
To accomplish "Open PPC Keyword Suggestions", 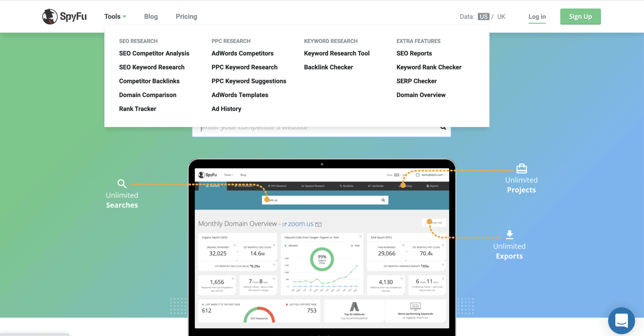I will pos(249,81).
